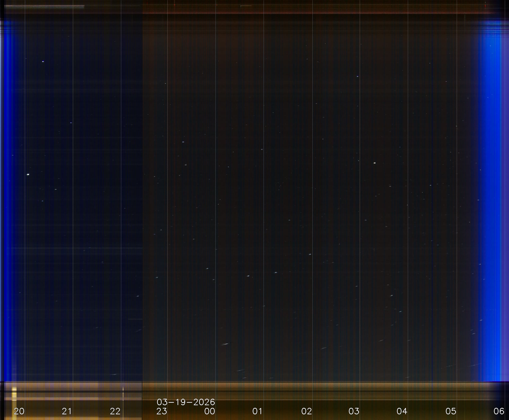The width and height of the screenshot is (509, 420).
Task: Click the 04 hour timeline label
Action: 402,411
